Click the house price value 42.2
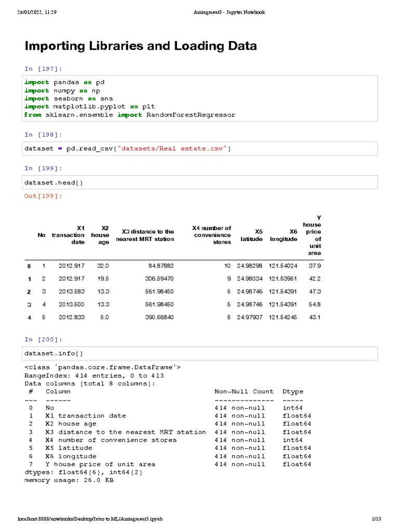 pyautogui.click(x=315, y=278)
